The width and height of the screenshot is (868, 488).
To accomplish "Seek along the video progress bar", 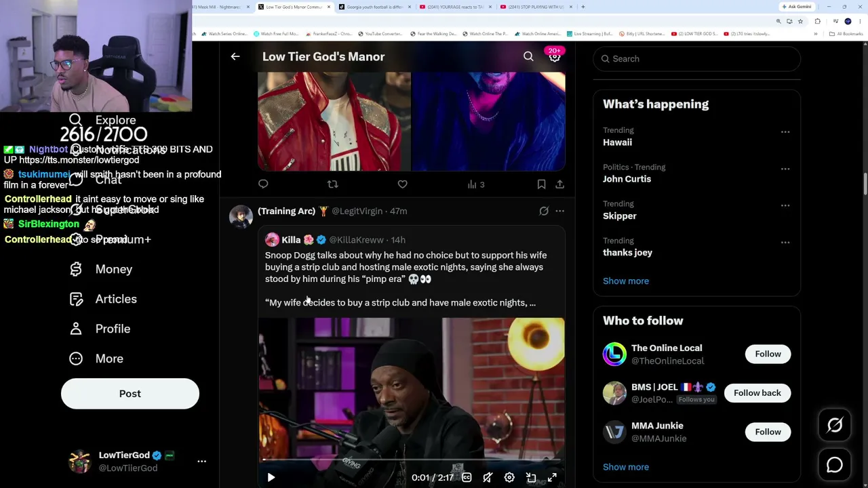I will [x=411, y=460].
